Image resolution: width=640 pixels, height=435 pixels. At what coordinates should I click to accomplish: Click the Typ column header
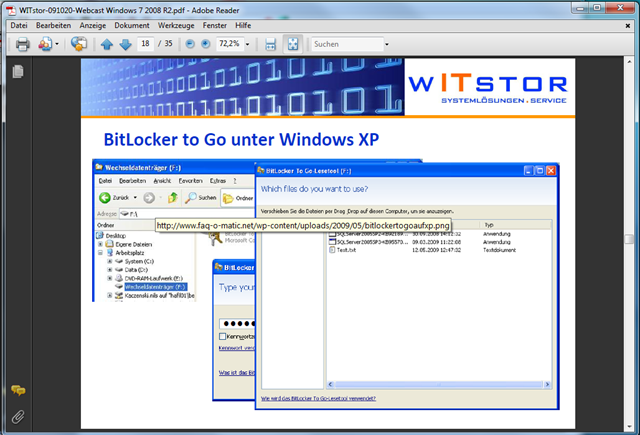coord(489,225)
